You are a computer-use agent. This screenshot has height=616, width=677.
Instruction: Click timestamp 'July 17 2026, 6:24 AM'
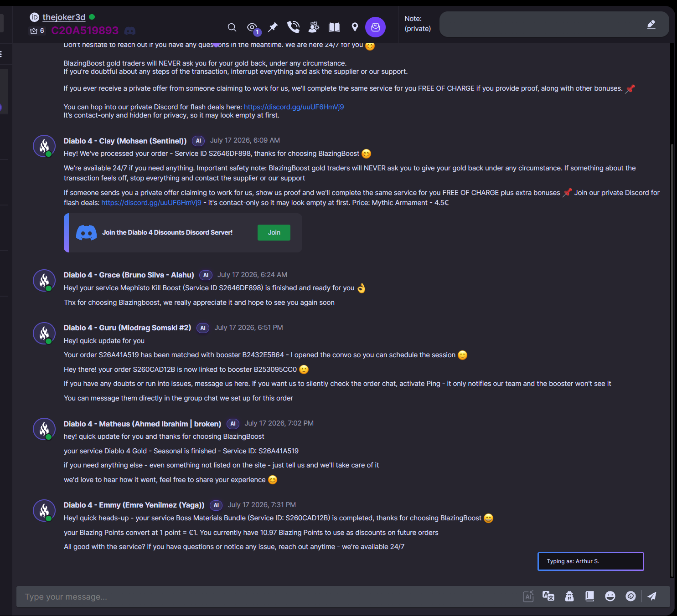click(x=252, y=275)
